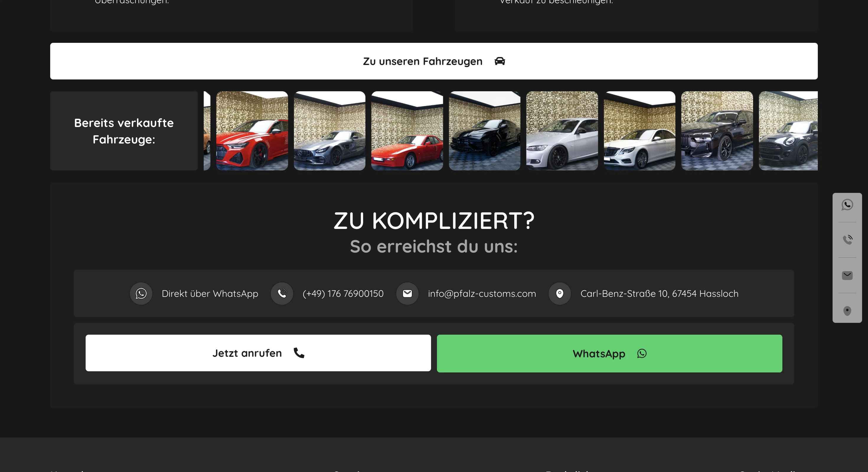Click the envelope email icon in the floating side panel
Image resolution: width=868 pixels, height=472 pixels.
coord(847,276)
